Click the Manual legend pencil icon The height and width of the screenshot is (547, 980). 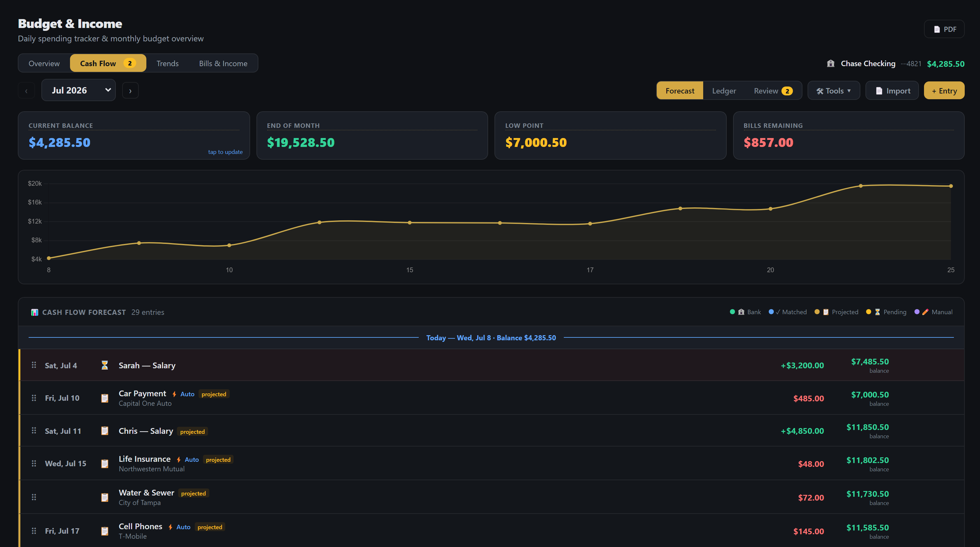[x=925, y=312]
